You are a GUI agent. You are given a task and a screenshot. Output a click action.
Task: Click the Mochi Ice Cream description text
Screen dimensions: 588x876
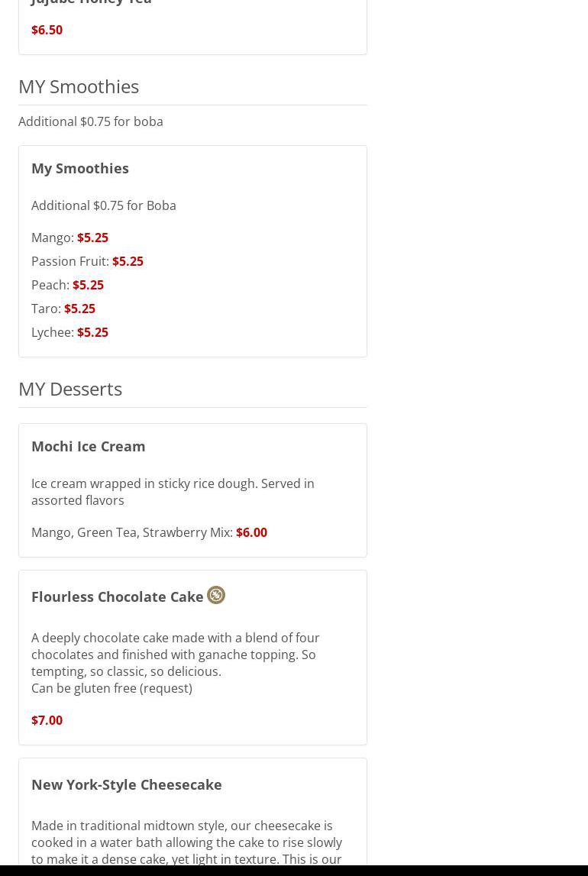(x=173, y=492)
